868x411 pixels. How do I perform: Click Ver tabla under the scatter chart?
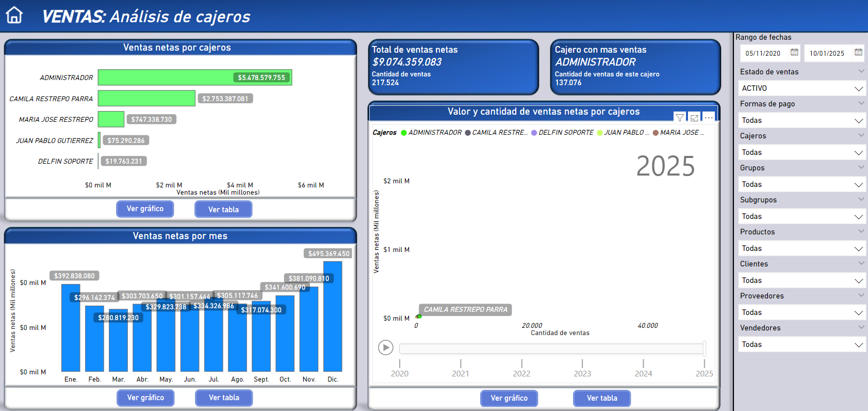point(602,398)
